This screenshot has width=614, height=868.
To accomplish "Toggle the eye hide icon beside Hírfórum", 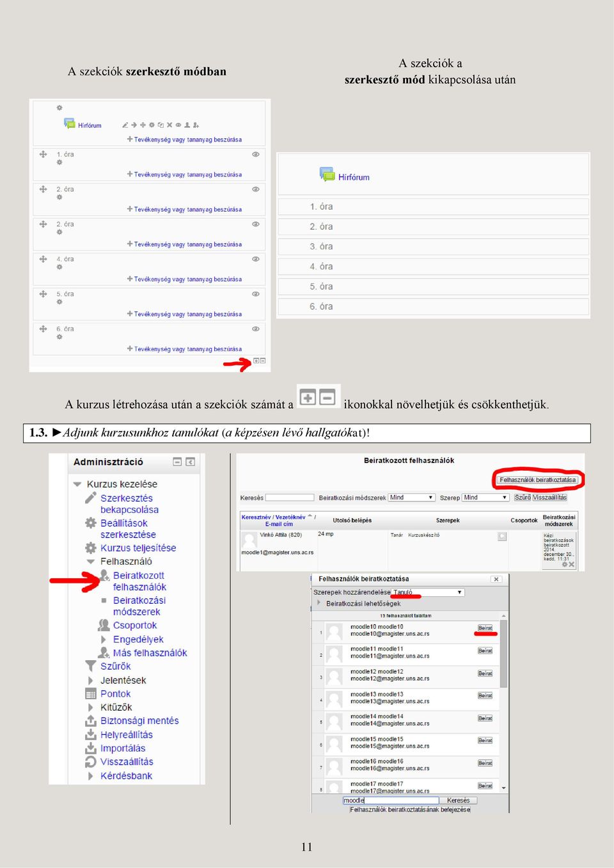I will pyautogui.click(x=178, y=125).
